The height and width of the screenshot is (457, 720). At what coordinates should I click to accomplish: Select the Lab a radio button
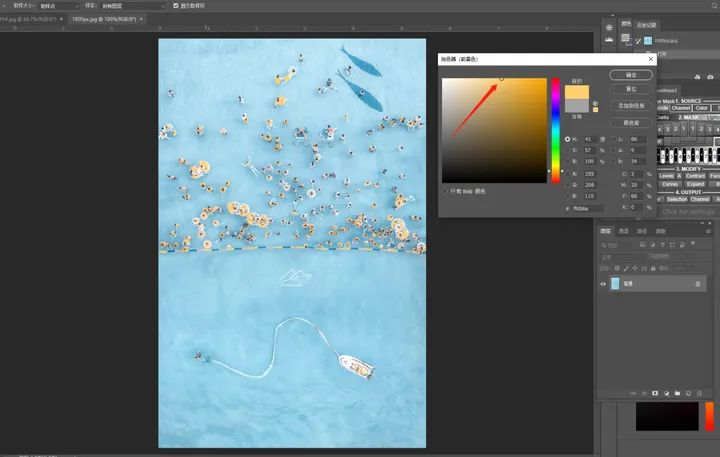614,150
